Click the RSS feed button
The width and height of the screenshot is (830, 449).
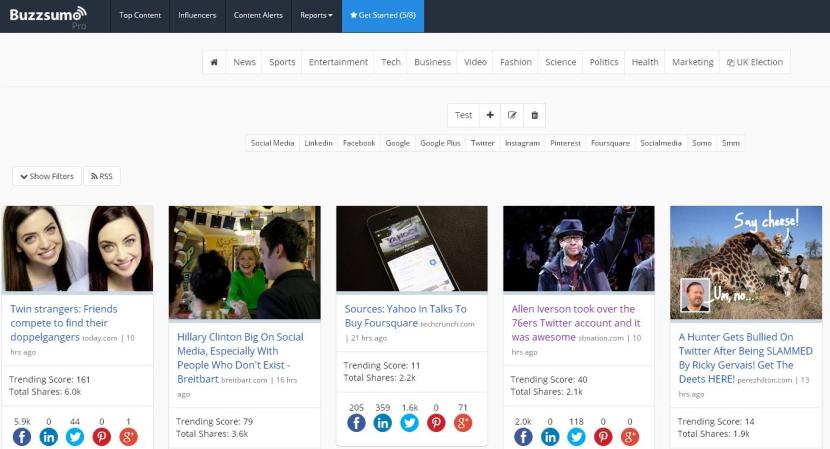pyautogui.click(x=102, y=176)
